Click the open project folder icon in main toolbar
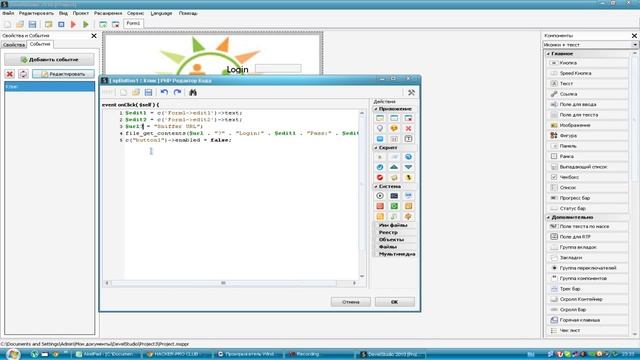The image size is (640, 360). [x=20, y=24]
